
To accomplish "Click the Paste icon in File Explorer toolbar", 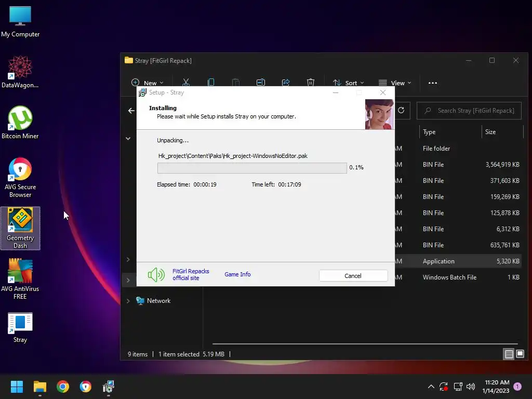I will point(236,83).
